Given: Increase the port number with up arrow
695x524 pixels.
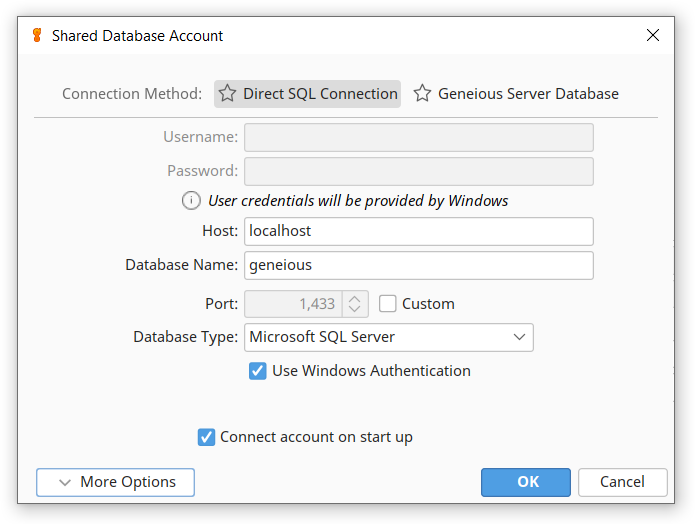Looking at the screenshot, I should pos(355,299).
